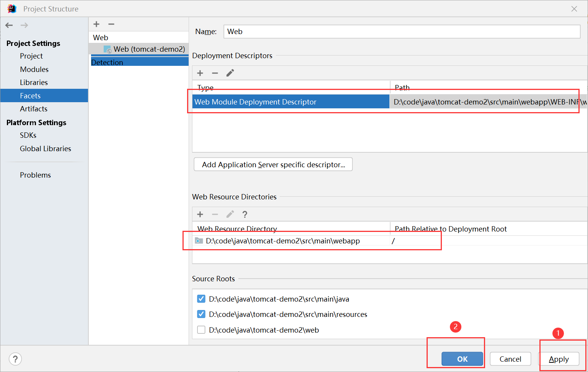Open web resource directories help question mark
Screen dimensions: 588x372
click(245, 214)
